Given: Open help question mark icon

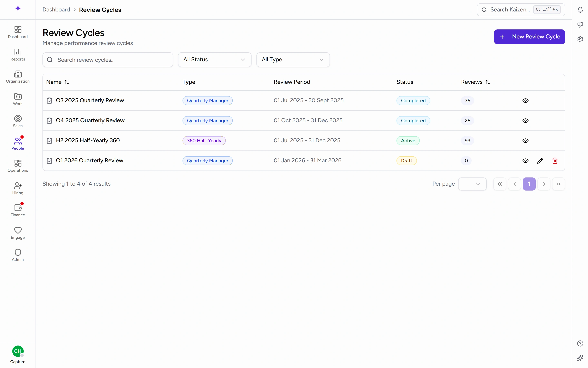Looking at the screenshot, I should 580,343.
